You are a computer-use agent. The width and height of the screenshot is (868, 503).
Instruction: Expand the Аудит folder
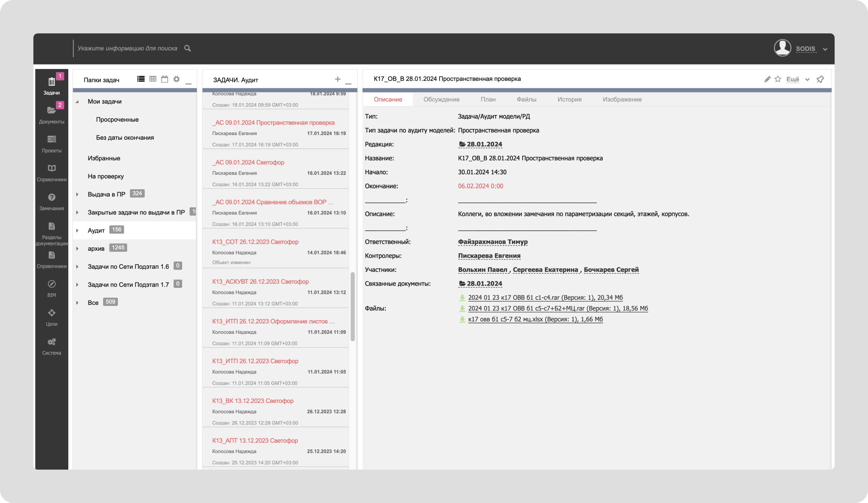click(x=77, y=231)
